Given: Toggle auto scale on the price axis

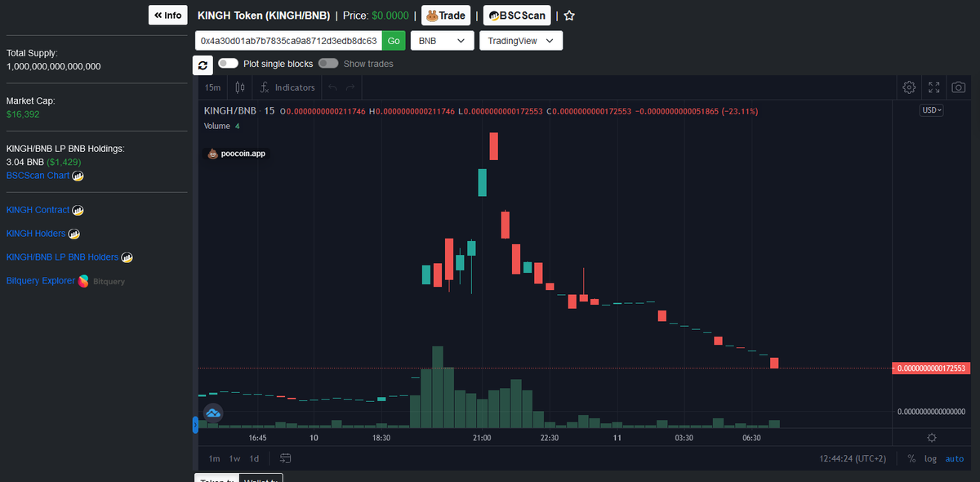Looking at the screenshot, I should [955, 459].
